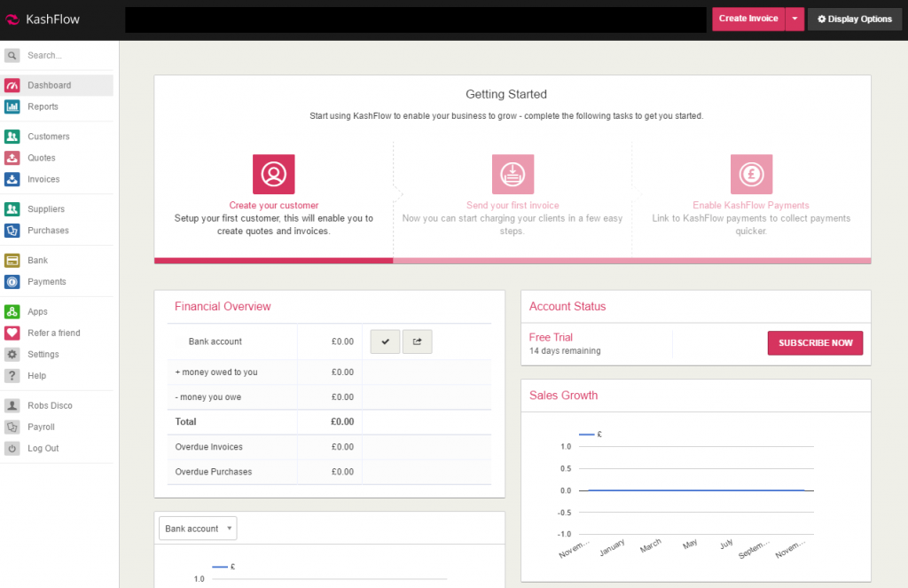Click the Sales Growth heading
908x588 pixels.
[x=563, y=395]
